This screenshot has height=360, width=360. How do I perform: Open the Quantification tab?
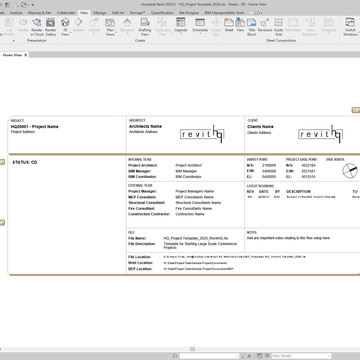coord(162,13)
